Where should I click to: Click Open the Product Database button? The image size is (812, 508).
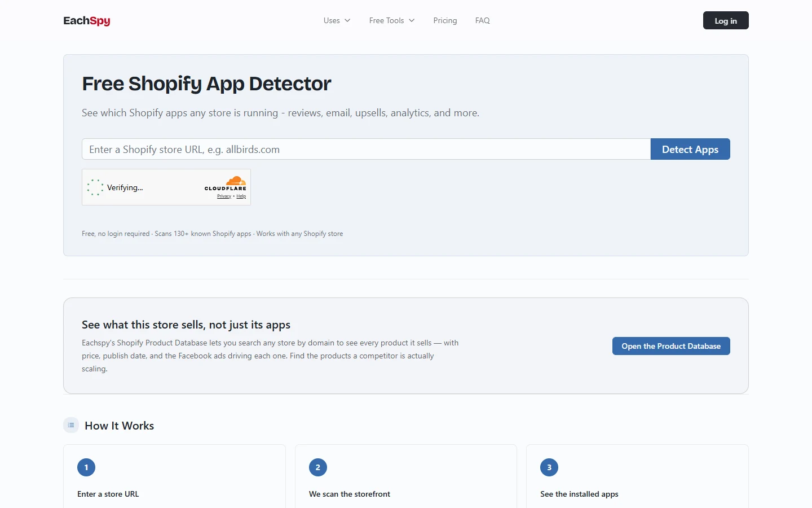[671, 346]
